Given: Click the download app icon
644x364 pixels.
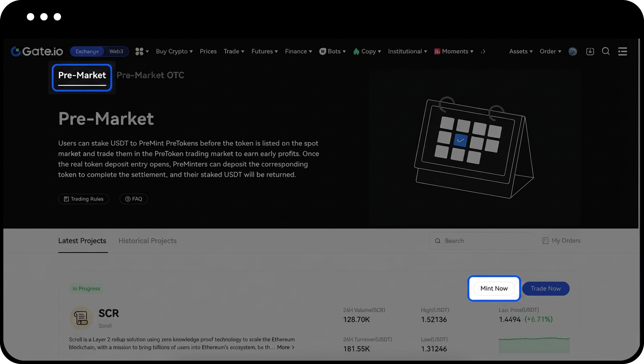Looking at the screenshot, I should pyautogui.click(x=590, y=51).
